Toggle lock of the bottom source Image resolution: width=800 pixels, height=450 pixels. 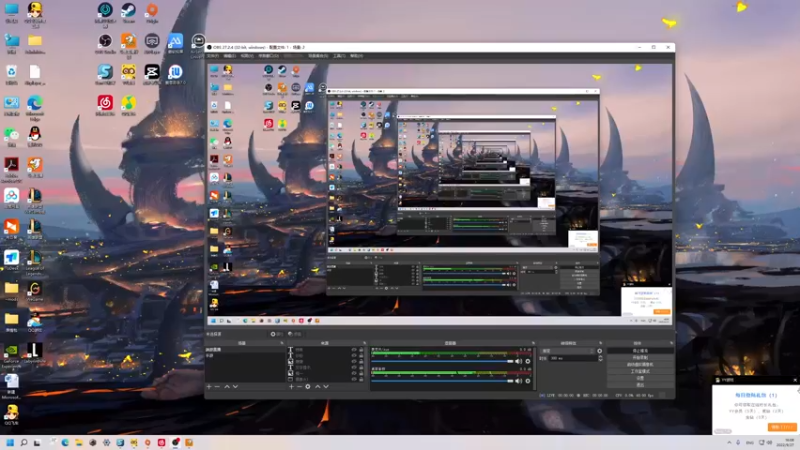pyautogui.click(x=361, y=379)
